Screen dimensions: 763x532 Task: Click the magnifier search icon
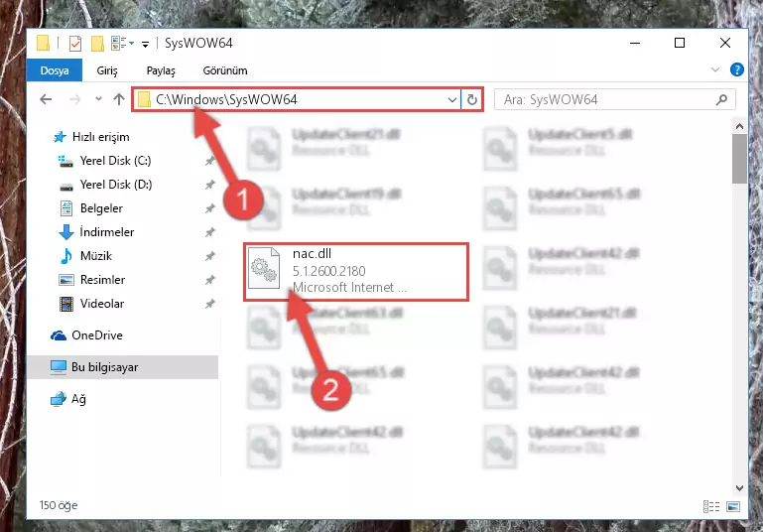(721, 100)
